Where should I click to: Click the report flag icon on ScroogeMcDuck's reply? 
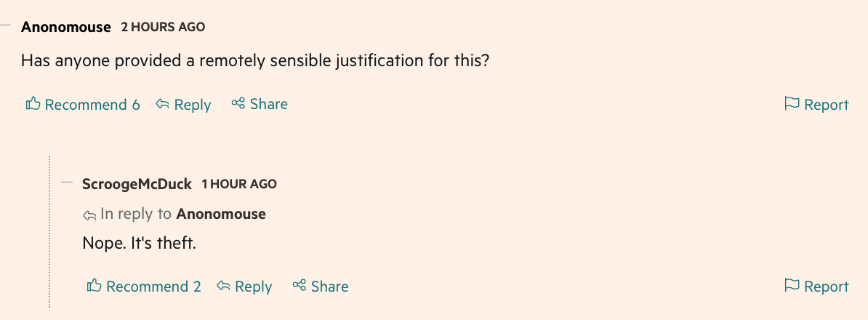coord(792,286)
